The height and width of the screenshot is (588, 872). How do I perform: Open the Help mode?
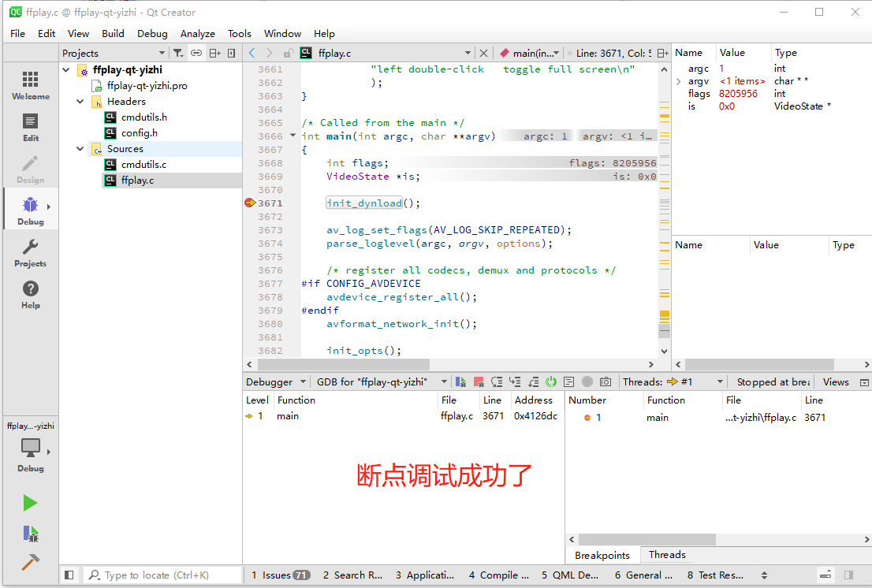tap(31, 294)
